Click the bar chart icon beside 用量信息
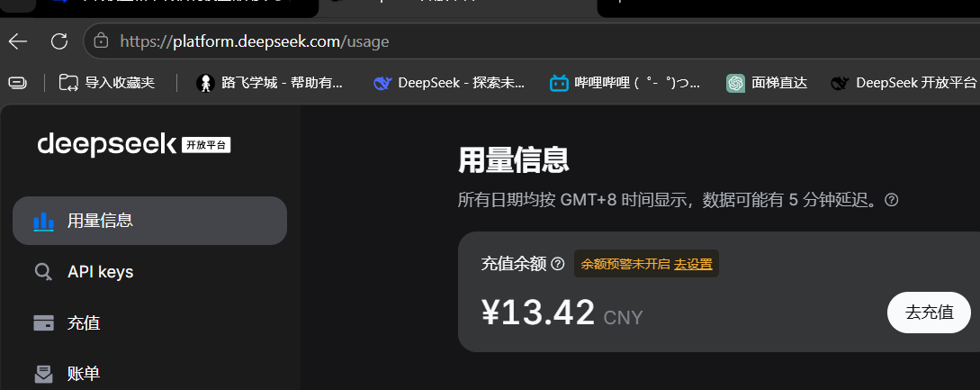 coord(44,221)
